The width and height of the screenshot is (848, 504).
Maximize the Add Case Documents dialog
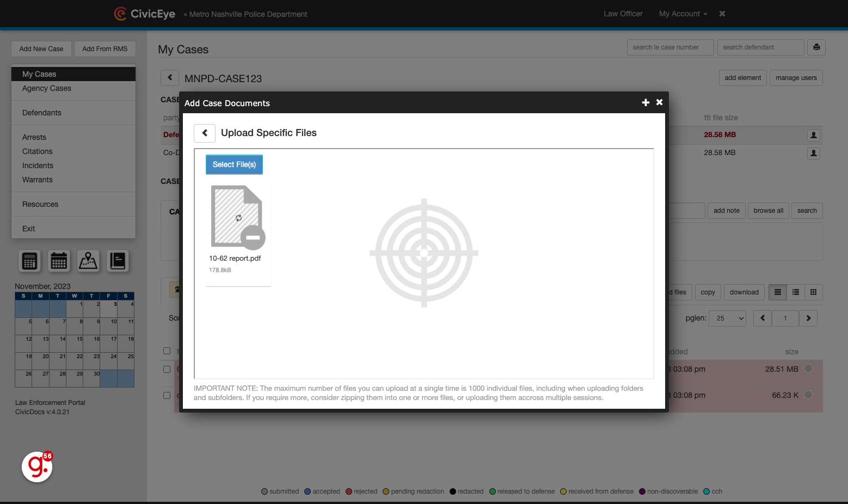pyautogui.click(x=646, y=102)
